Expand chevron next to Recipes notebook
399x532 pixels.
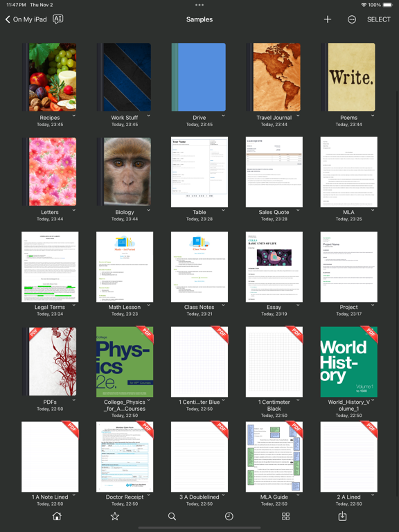pos(74,116)
